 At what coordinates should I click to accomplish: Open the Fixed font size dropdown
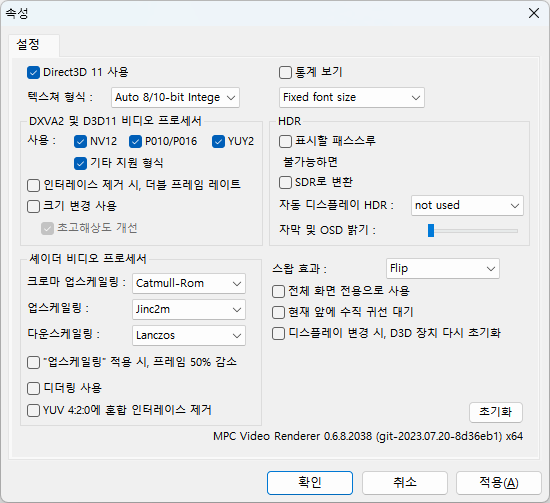352,98
